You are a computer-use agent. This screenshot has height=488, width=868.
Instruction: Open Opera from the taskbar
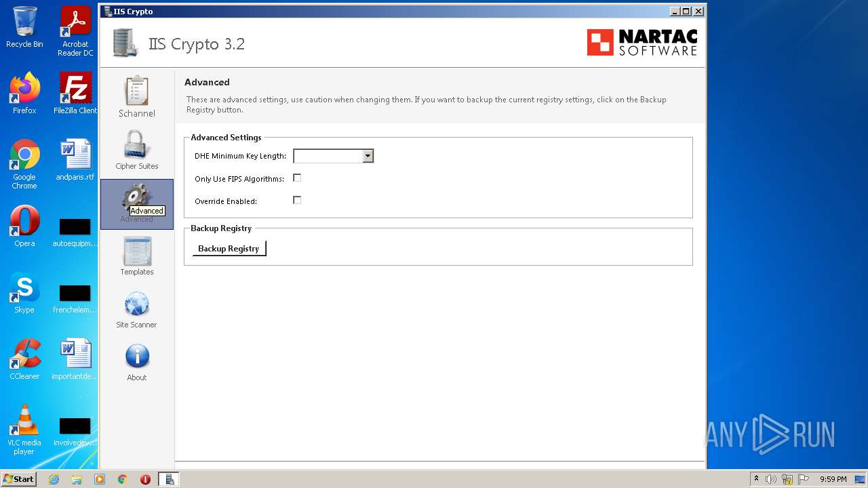coord(145,479)
